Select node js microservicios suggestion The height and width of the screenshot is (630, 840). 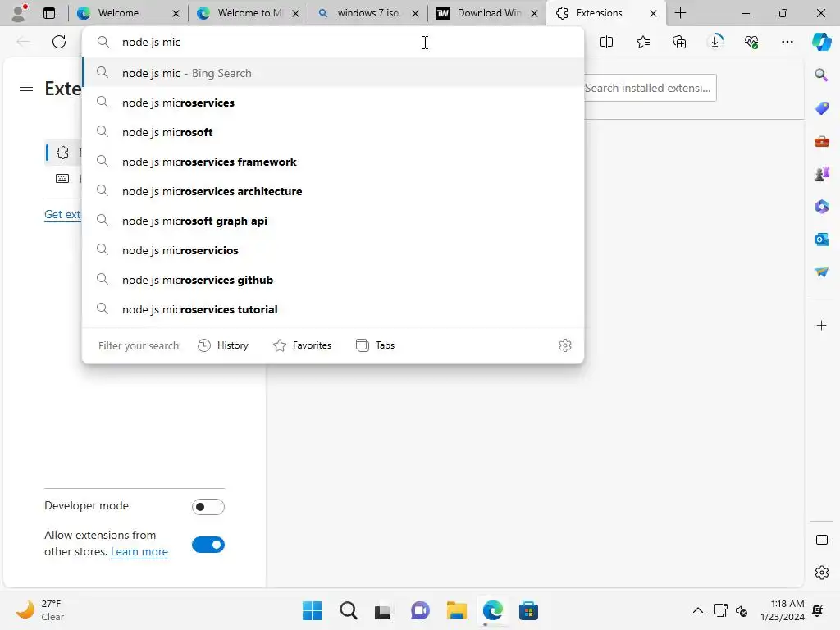pos(333,249)
